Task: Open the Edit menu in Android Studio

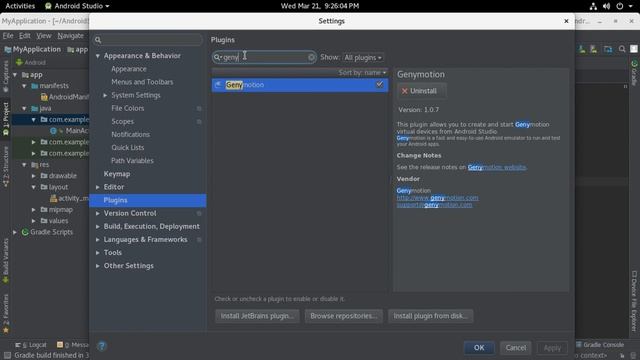Action: [x=24, y=36]
